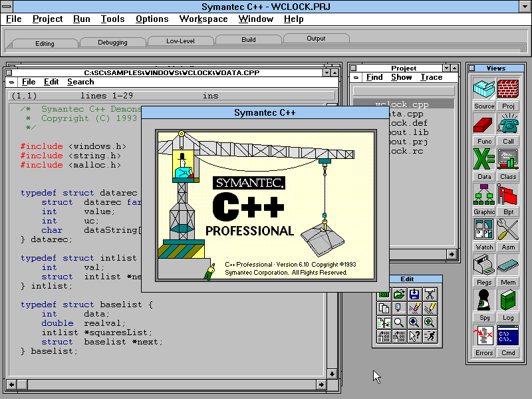The image size is (532, 399).
Task: Open the Workspace menu
Action: [x=203, y=19]
